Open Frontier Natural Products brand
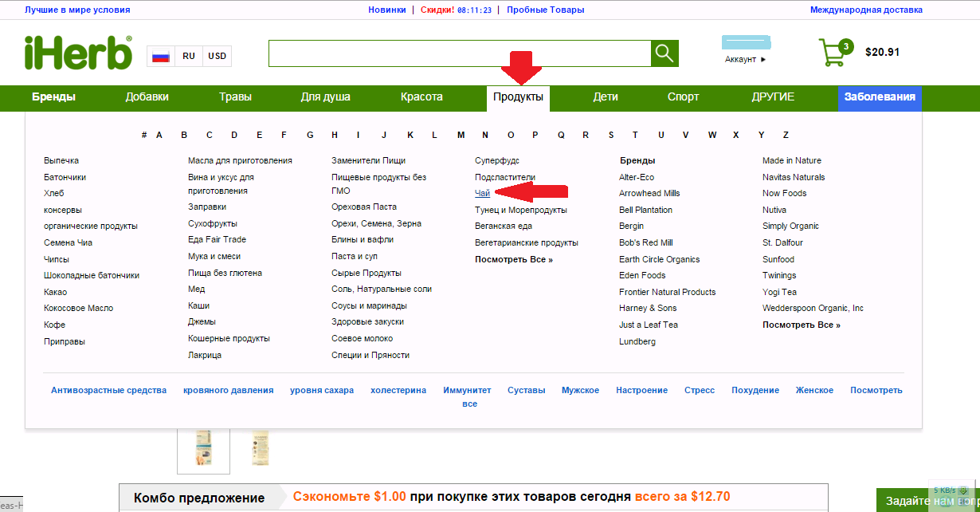The height and width of the screenshot is (512, 980). (x=668, y=292)
